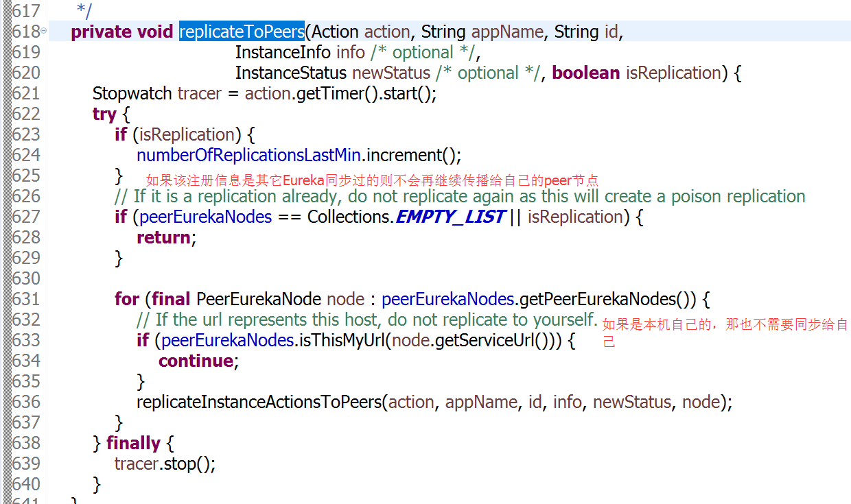Click the 'return' keyword on line 628
This screenshot has height=504, width=851.
click(163, 237)
